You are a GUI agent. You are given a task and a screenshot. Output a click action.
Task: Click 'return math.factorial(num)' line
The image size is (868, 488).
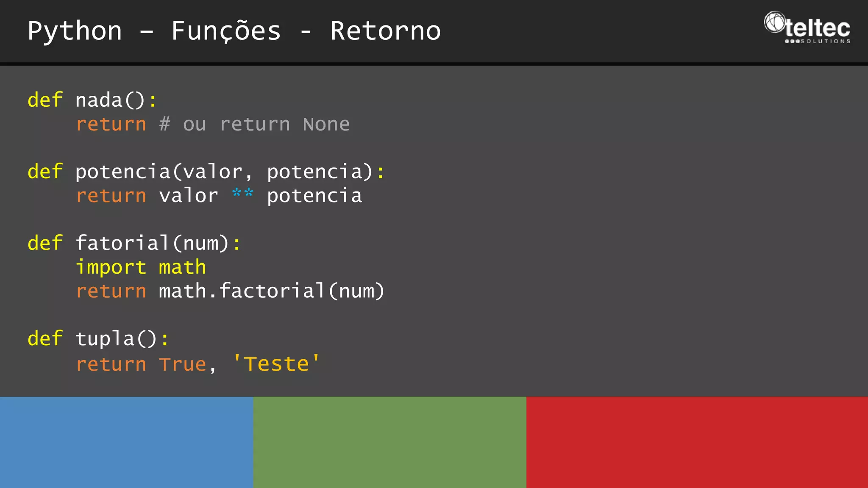click(230, 291)
